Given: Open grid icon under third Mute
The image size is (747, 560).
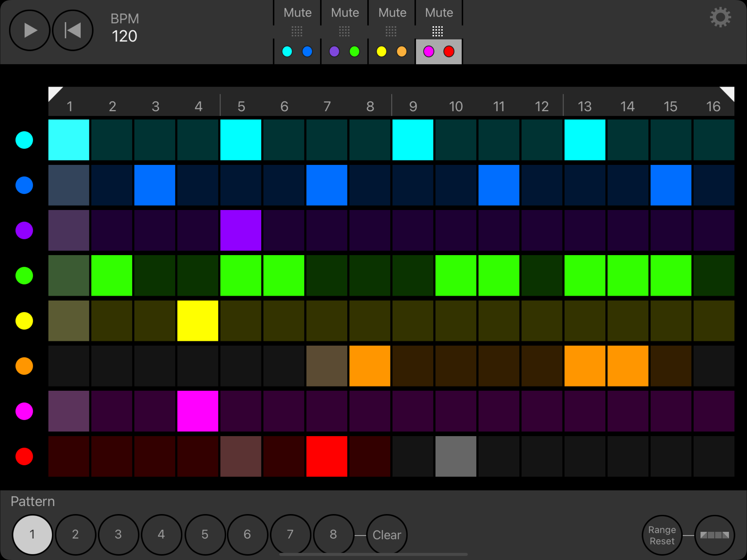Looking at the screenshot, I should pos(391,31).
